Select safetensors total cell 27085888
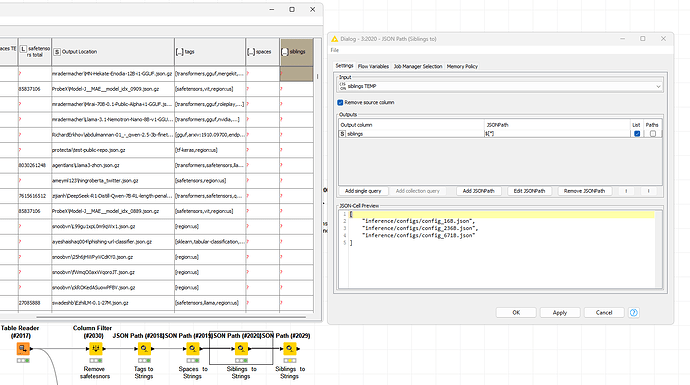This screenshot has height=385, width=690. pyautogui.click(x=34, y=303)
